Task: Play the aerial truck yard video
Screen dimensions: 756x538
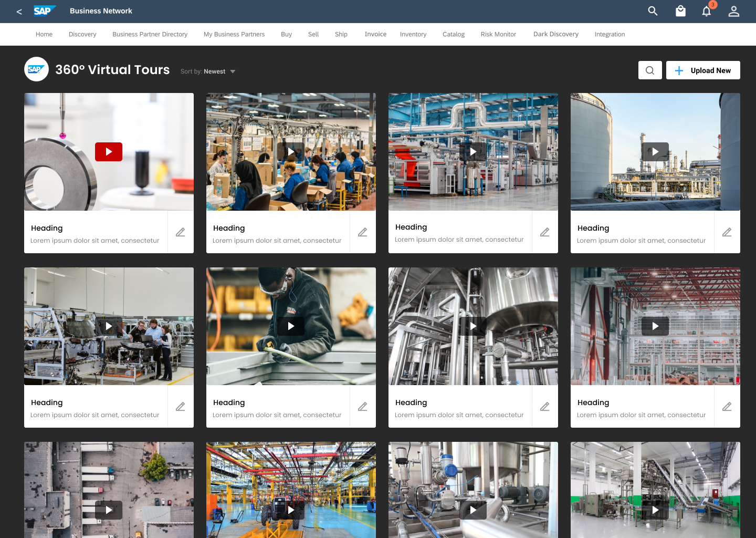Action: [109, 510]
